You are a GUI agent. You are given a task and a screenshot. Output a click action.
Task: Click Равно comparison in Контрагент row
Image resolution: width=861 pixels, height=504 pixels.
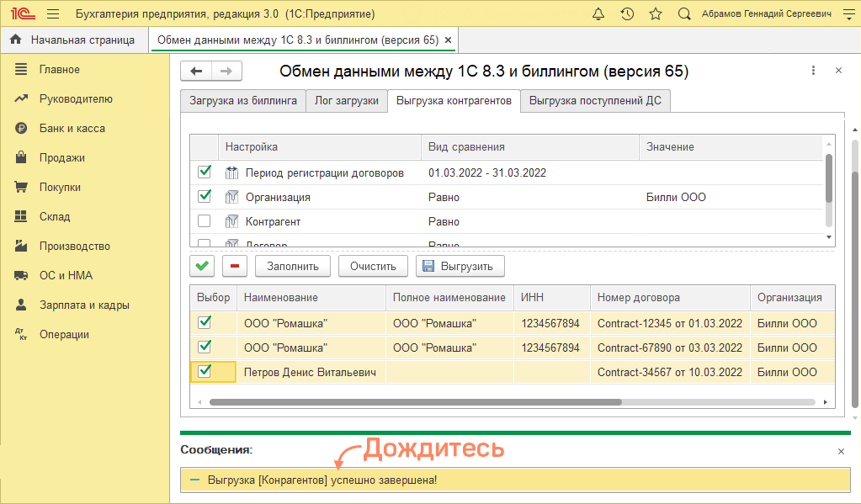[444, 222]
